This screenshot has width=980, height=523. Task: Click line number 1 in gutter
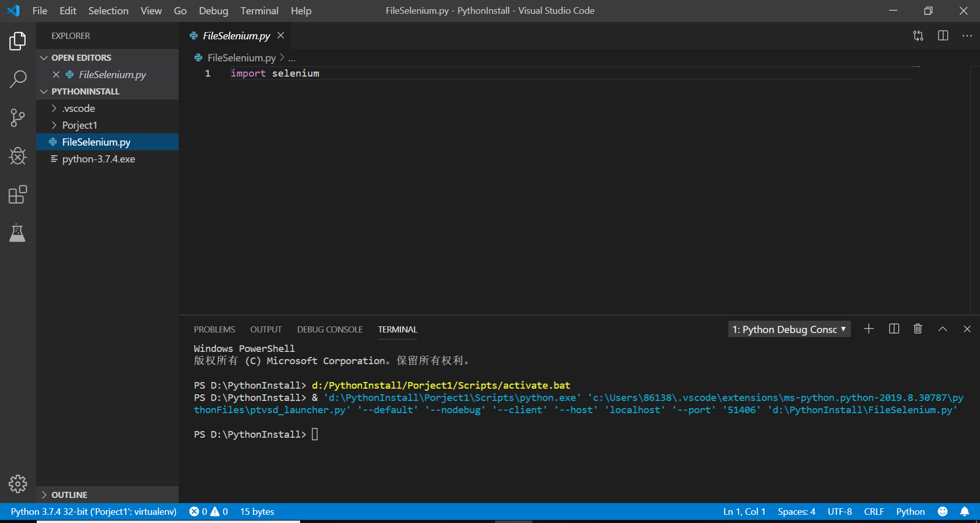[x=208, y=73]
